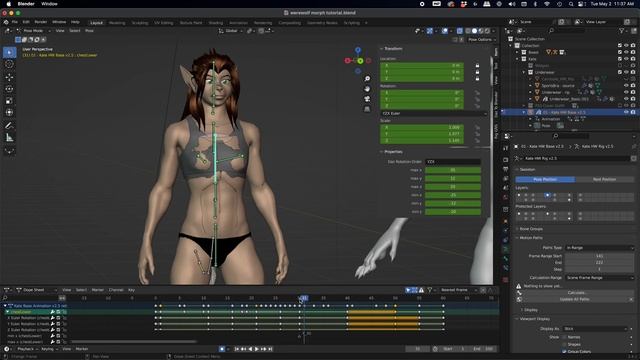Image resolution: width=640 pixels, height=360 pixels.
Task: Hide the Kate collection via eye icon
Action: [626, 59]
